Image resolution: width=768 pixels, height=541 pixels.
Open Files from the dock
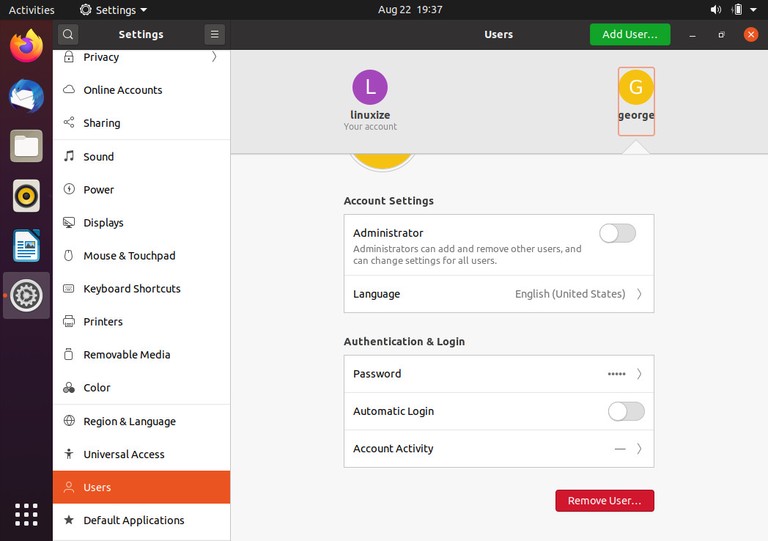(26, 146)
